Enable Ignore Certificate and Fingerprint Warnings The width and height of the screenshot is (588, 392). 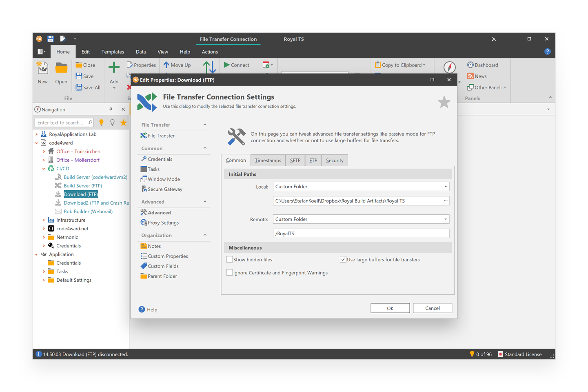(x=230, y=272)
